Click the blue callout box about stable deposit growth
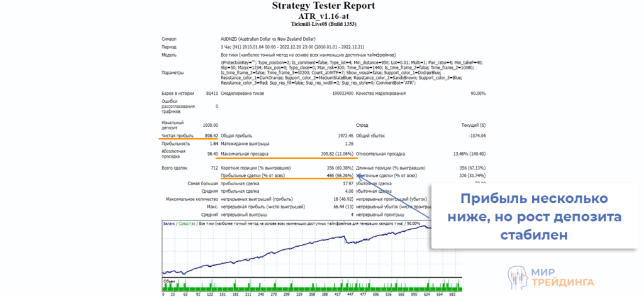Viewport: 644px width, 297px height. [x=533, y=217]
